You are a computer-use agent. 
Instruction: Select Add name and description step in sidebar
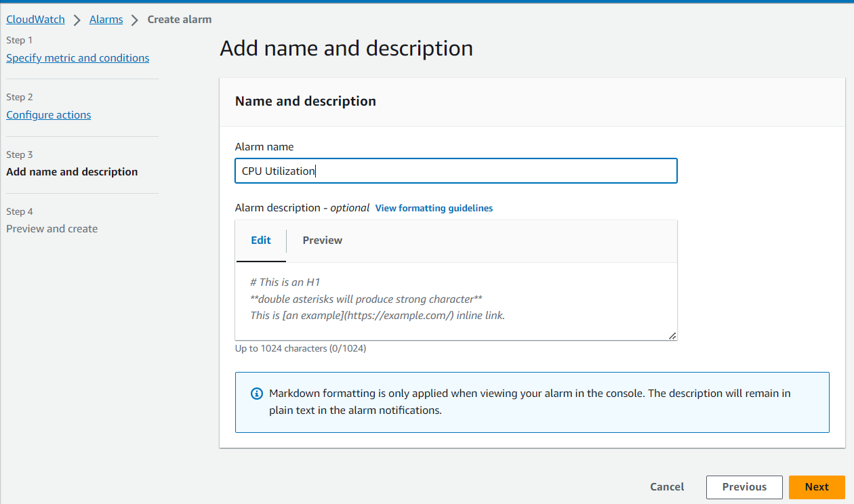72,172
